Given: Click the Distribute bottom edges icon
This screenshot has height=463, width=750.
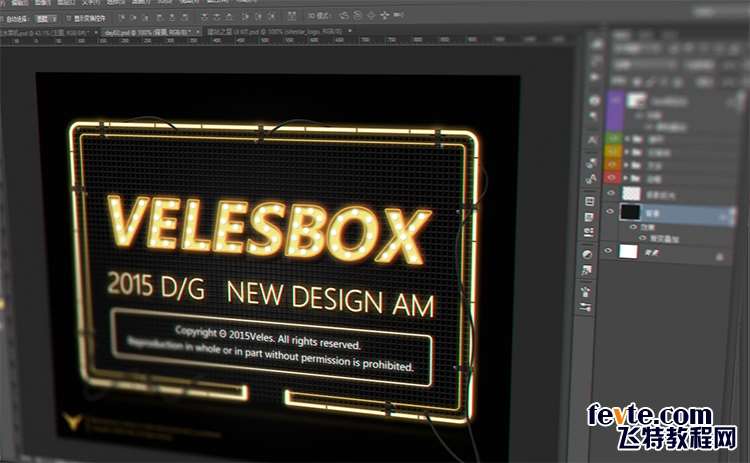Looking at the screenshot, I should pyautogui.click(x=229, y=18).
